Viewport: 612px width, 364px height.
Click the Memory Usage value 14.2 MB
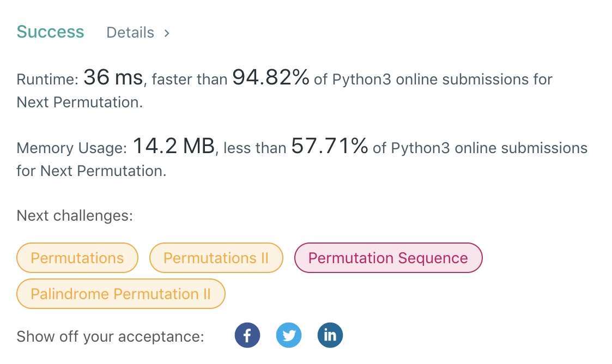pyautogui.click(x=173, y=146)
